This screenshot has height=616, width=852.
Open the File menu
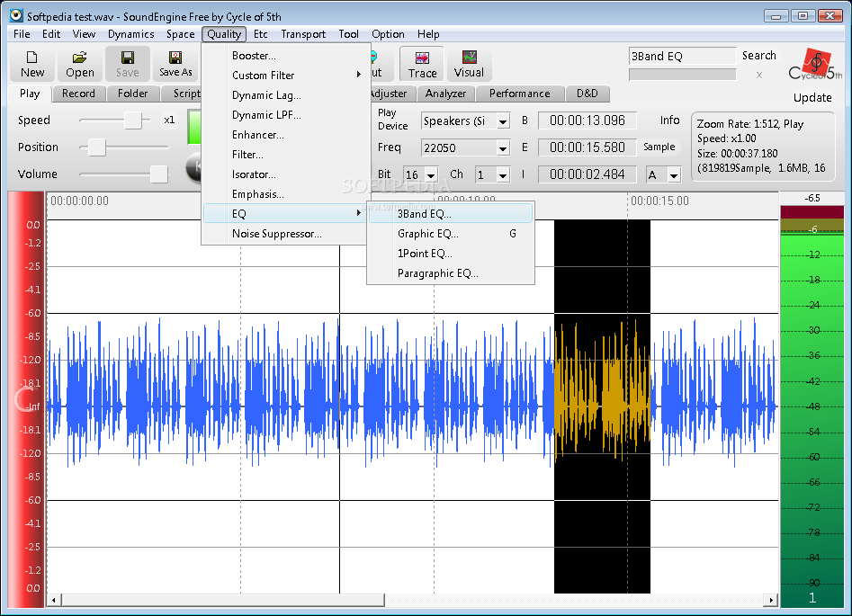click(x=22, y=34)
